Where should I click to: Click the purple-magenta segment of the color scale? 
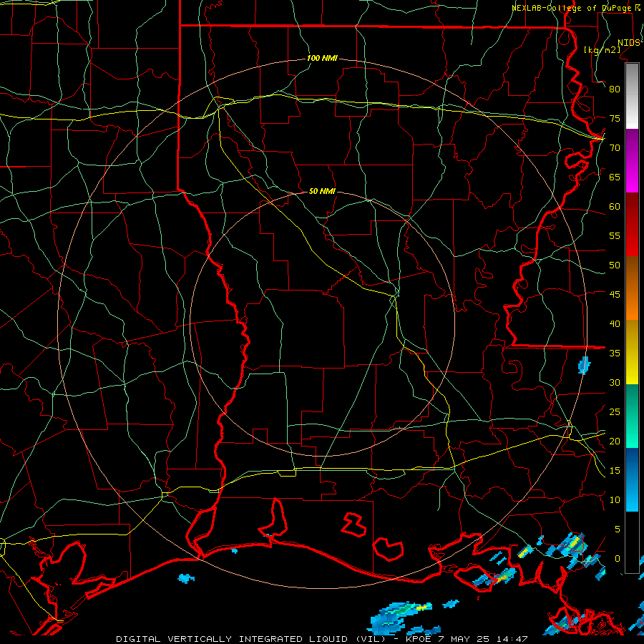point(632,161)
